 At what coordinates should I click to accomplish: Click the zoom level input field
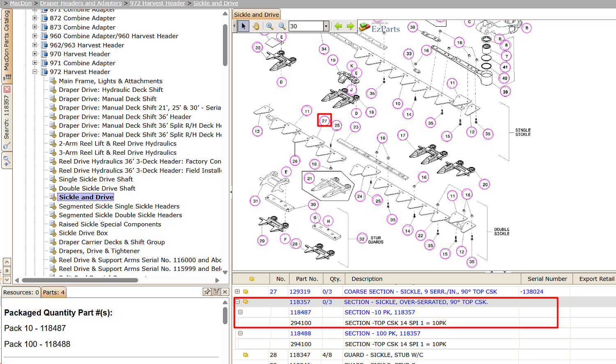coord(306,26)
